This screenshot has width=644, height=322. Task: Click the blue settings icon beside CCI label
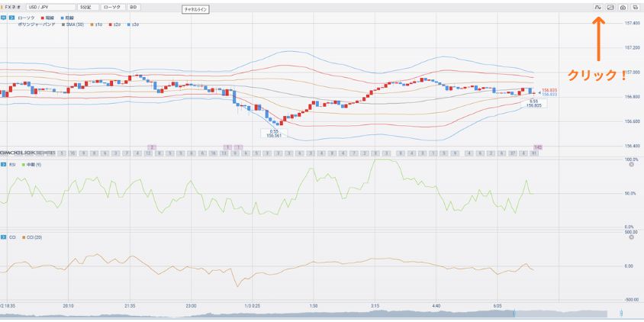[x=4, y=238]
